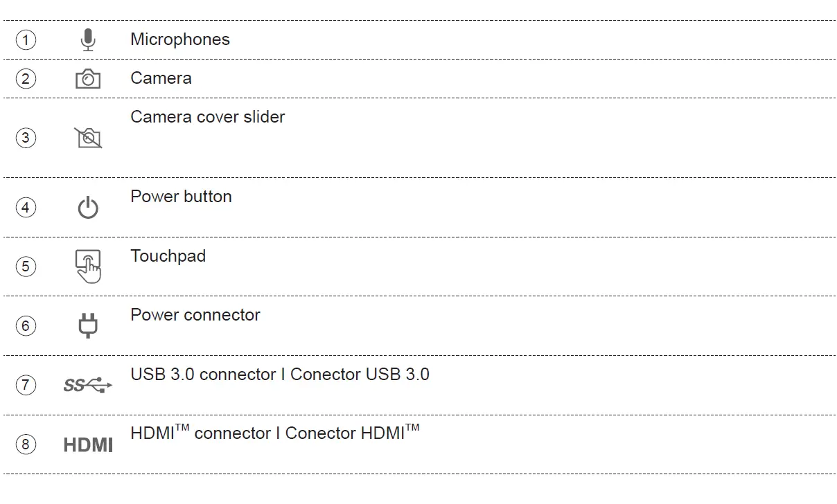Click the circled number 3
The height and width of the screenshot is (504, 837).
tap(26, 138)
